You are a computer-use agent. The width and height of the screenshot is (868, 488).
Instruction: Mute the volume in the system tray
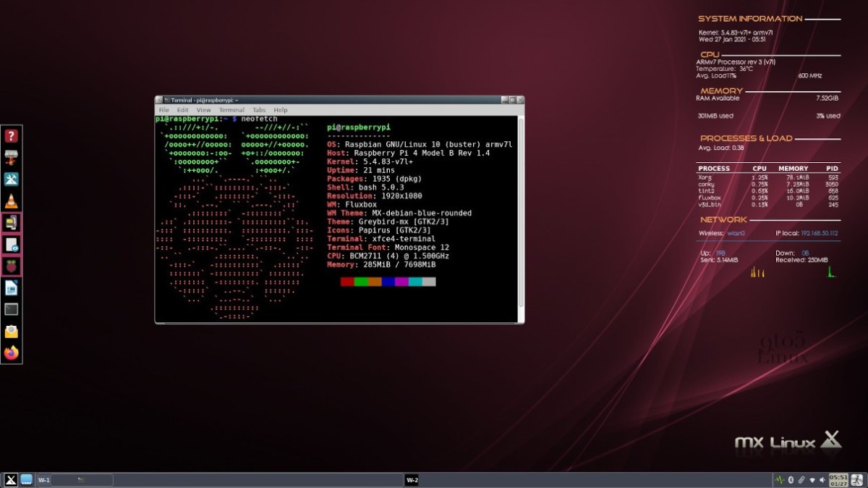822,479
